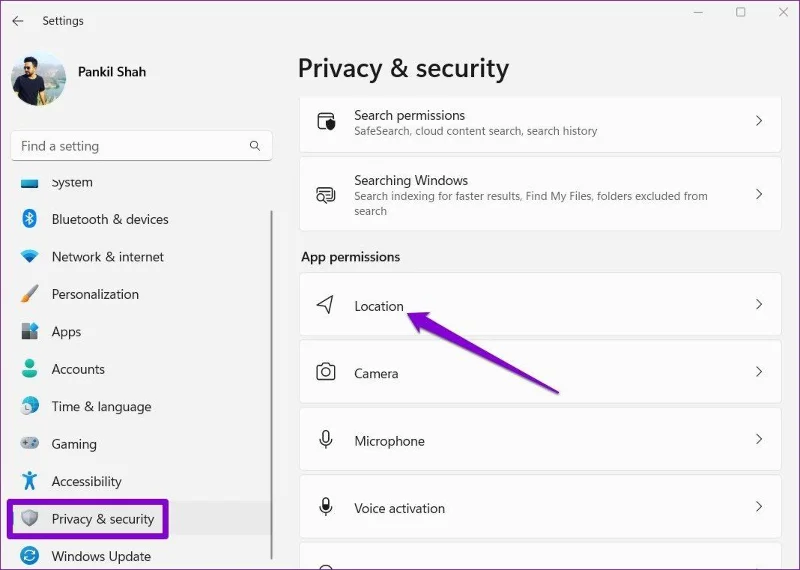800x570 pixels.
Task: Open Voice activation settings
Action: (540, 507)
